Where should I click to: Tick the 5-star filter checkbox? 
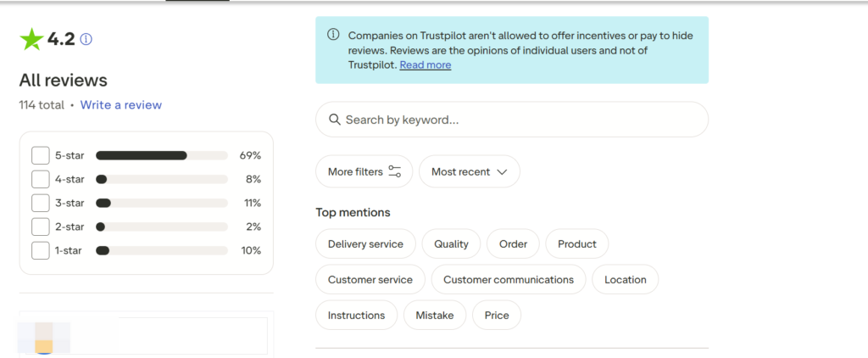(41, 155)
